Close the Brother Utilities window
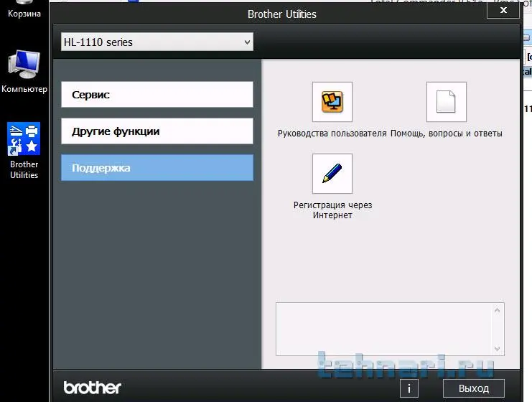The width and height of the screenshot is (532, 402). pos(503,10)
